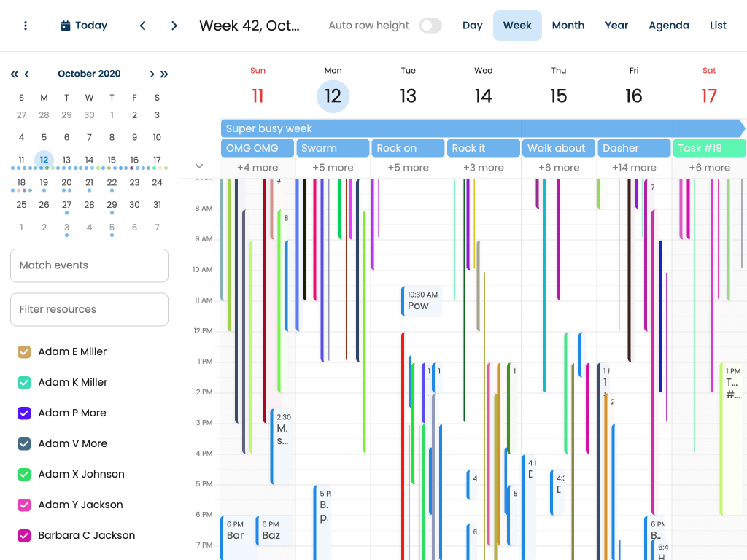Open the Task #19 all-day event

(x=708, y=148)
